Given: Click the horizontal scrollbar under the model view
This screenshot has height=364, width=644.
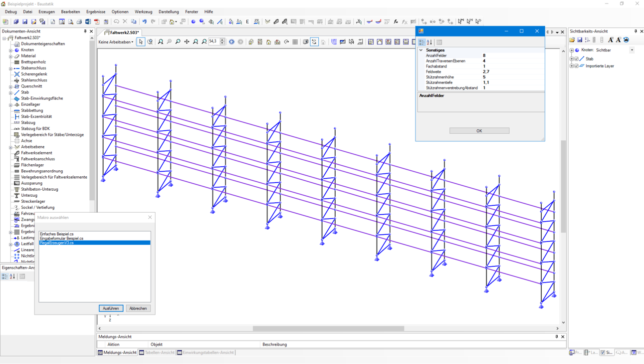Looking at the screenshot, I should click(x=328, y=329).
